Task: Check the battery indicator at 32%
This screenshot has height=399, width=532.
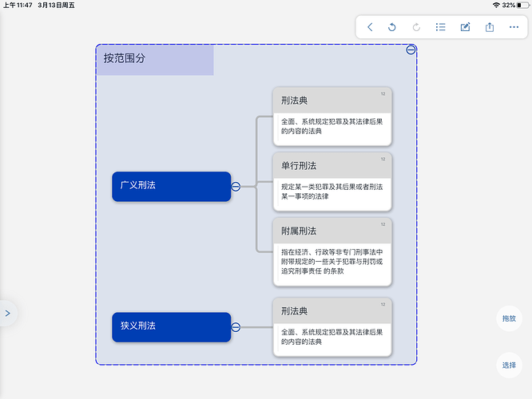Action: 516,5
